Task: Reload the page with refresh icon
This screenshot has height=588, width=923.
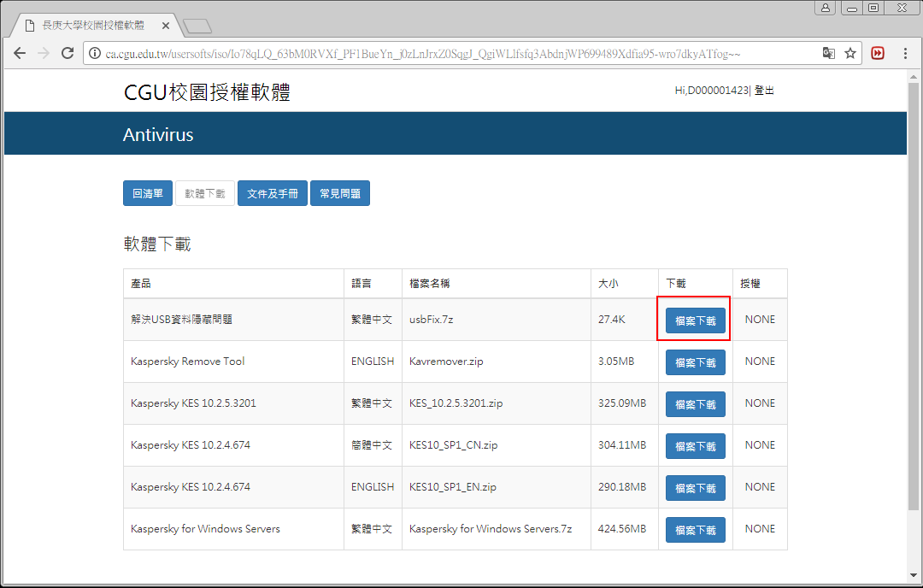Action: click(68, 53)
